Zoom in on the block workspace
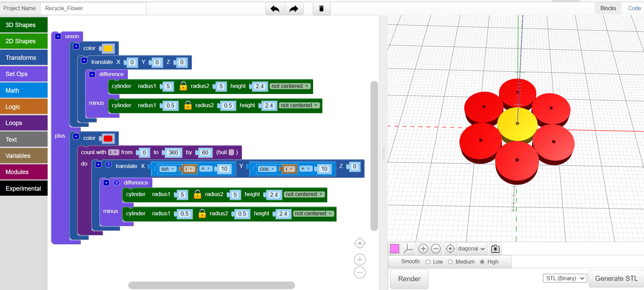The width and height of the screenshot is (644, 290). click(x=360, y=260)
